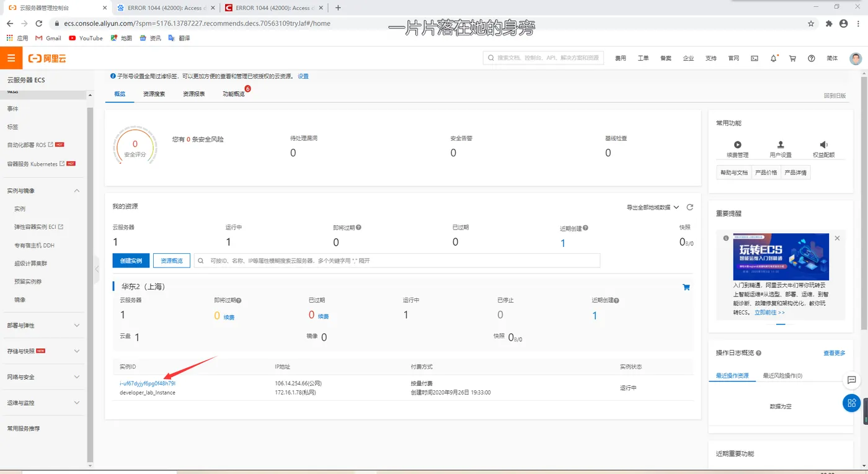Screen dimensions: 868x474
Task: Open the Chrome three-dot menu
Action: pos(858,24)
